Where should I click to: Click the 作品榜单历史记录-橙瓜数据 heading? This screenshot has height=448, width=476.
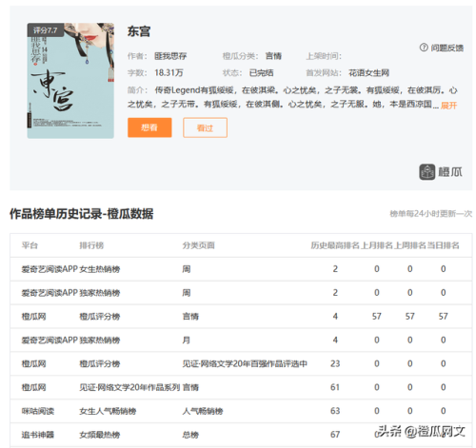point(82,214)
